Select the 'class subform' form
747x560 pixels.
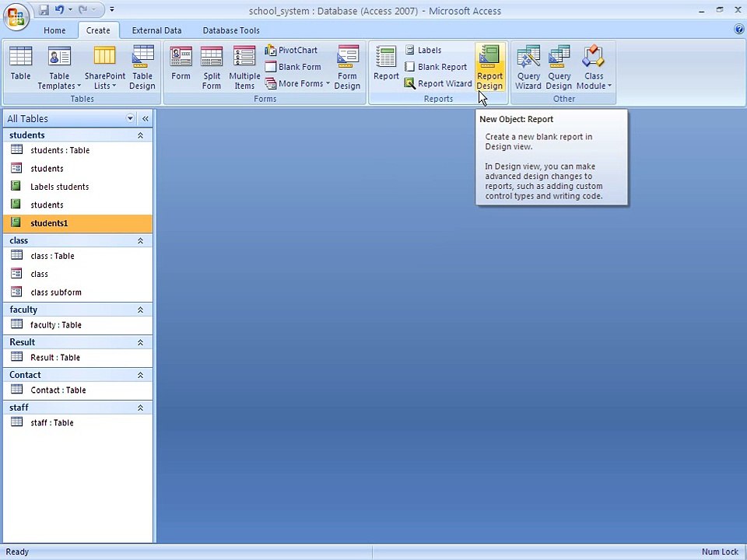pyautogui.click(x=78, y=292)
